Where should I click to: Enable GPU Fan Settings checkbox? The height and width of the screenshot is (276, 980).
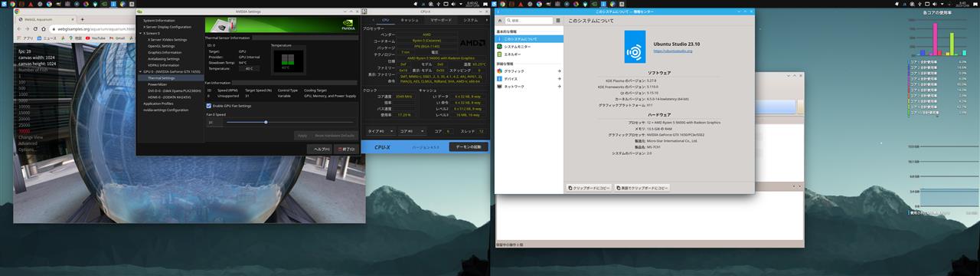tap(209, 106)
